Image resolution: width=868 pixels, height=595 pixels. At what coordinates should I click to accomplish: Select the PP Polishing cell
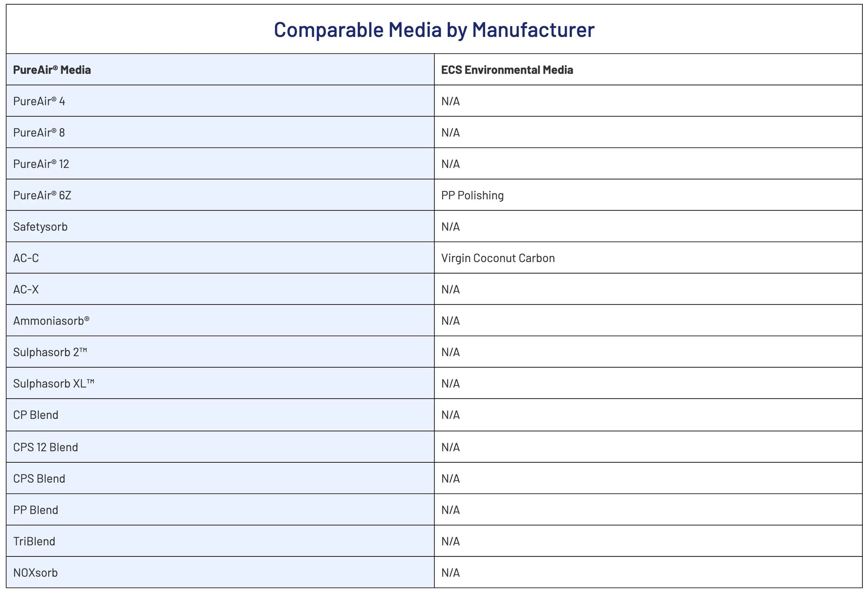click(472, 196)
